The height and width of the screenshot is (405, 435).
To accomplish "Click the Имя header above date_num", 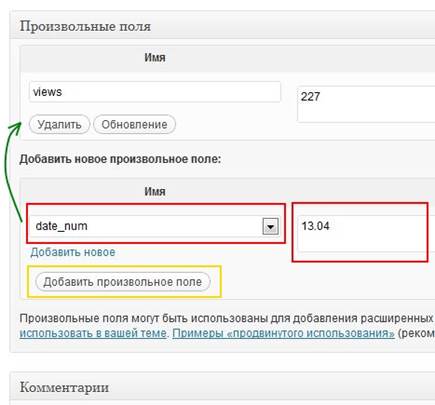I will point(155,192).
